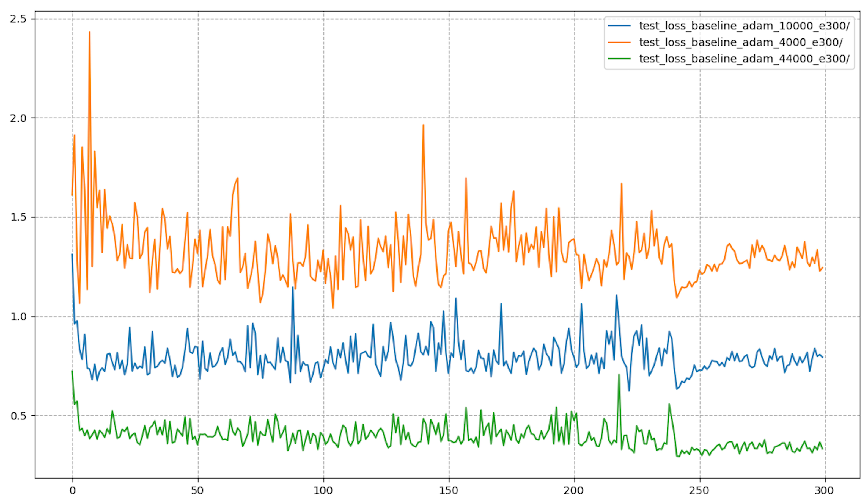Click the x-axis tick label 0

[72, 491]
